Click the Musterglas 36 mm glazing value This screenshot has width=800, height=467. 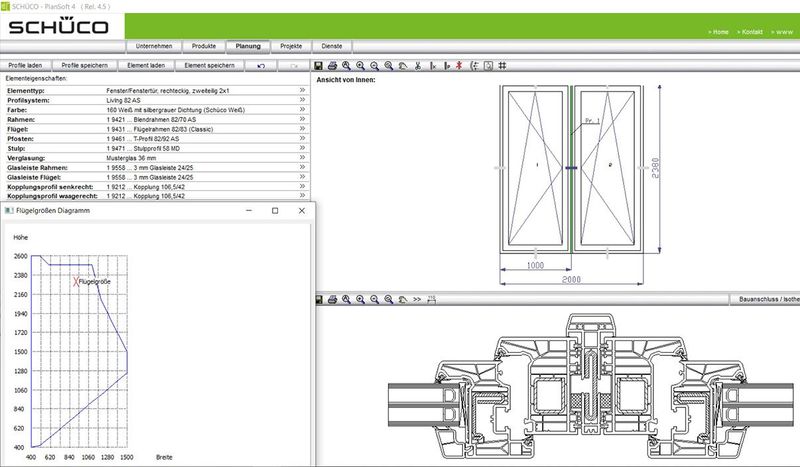(x=131, y=158)
